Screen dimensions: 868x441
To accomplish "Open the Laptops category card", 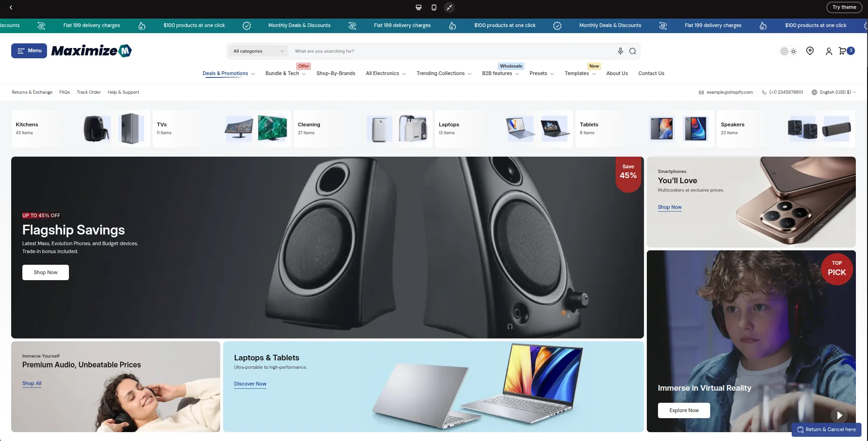I will (x=504, y=129).
